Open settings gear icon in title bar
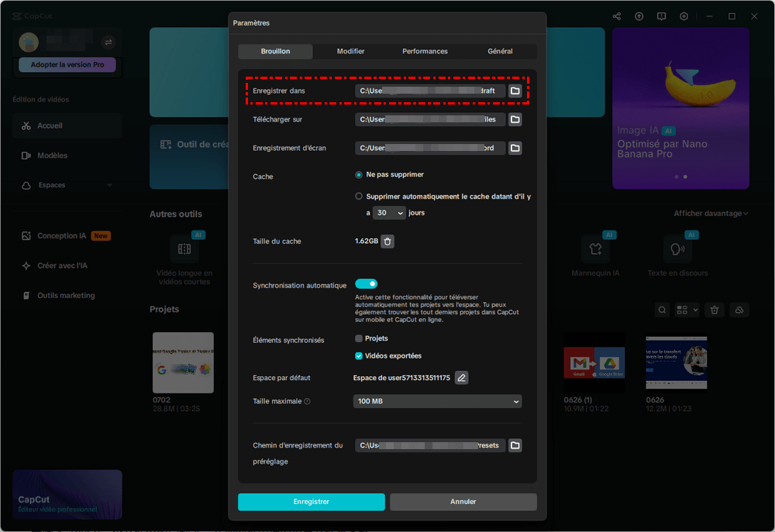Screen dimensions: 775x532 tap(684, 16)
